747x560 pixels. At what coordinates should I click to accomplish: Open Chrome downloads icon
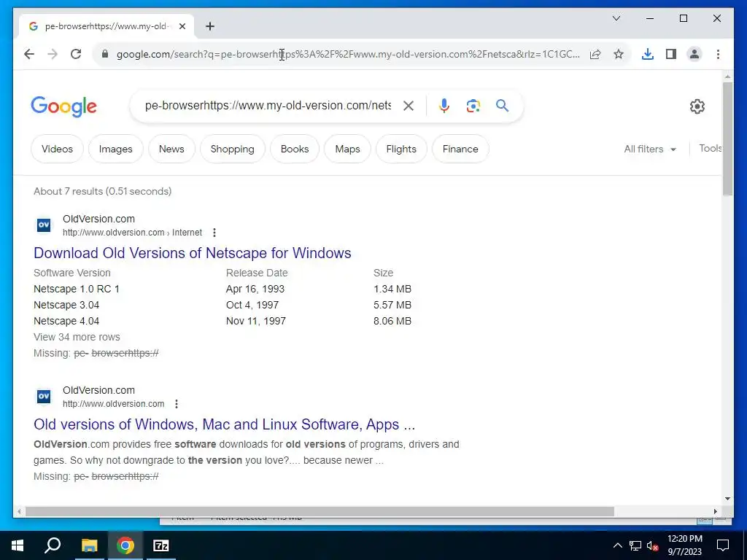(648, 54)
